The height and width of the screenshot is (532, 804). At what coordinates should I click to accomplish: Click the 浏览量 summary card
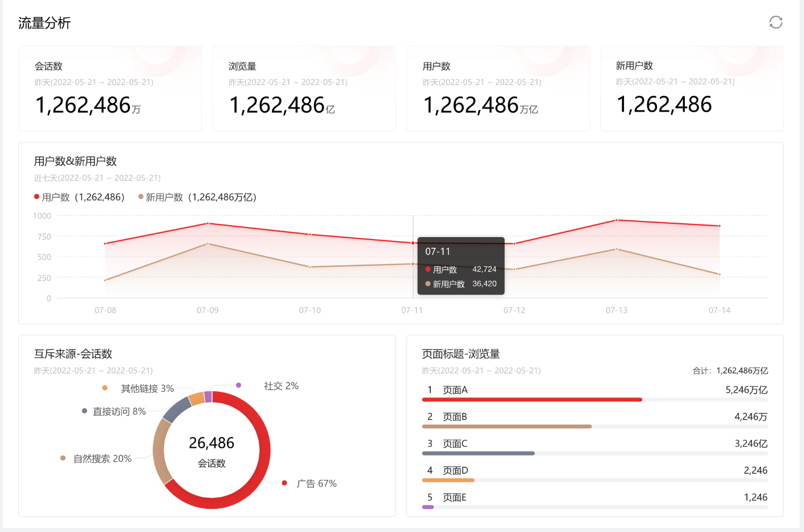pos(303,88)
